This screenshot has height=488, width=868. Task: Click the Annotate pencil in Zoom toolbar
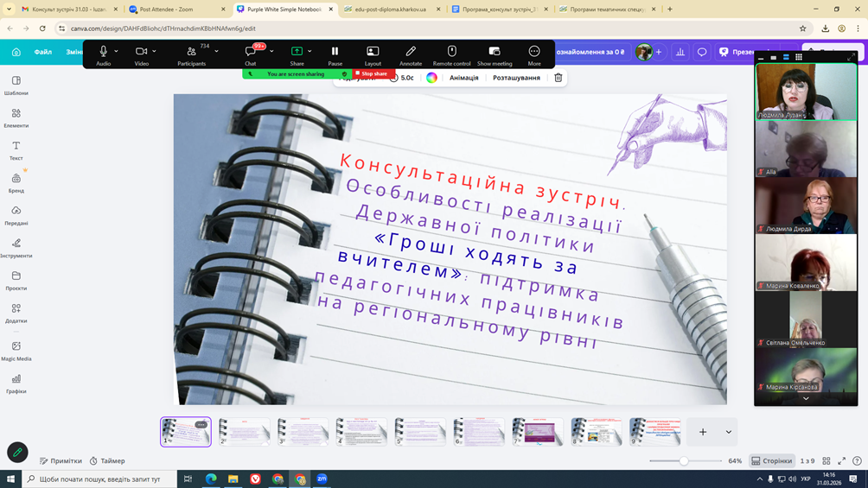pos(411,54)
